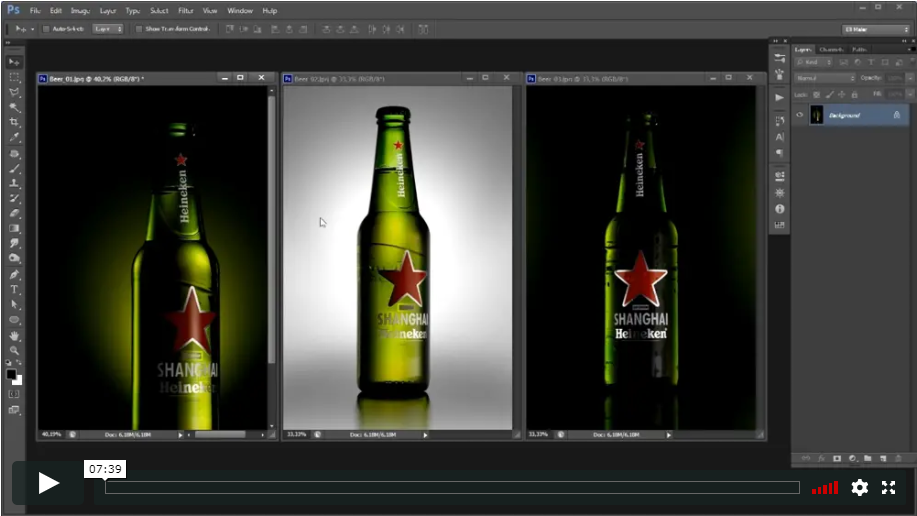The height and width of the screenshot is (516, 917).
Task: Select the Hand tool
Action: [x=15, y=336]
